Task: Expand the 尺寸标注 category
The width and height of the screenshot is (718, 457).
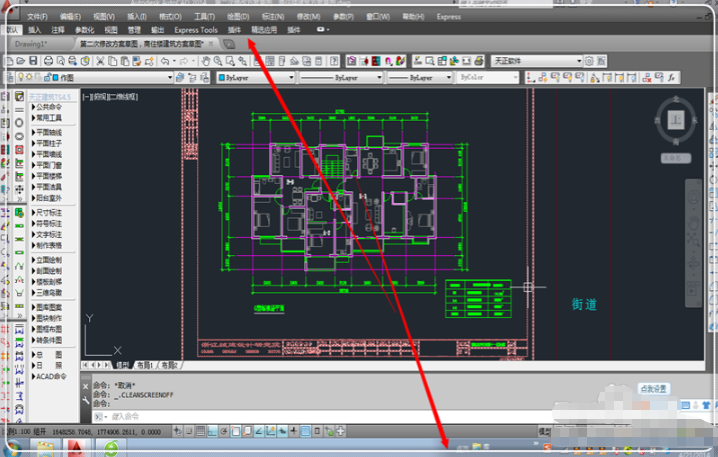Action: point(49,211)
